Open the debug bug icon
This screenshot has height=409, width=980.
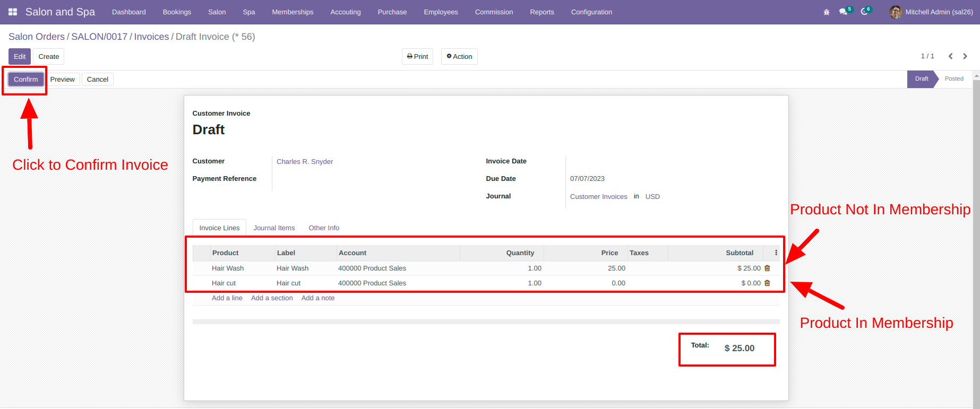click(x=827, y=12)
